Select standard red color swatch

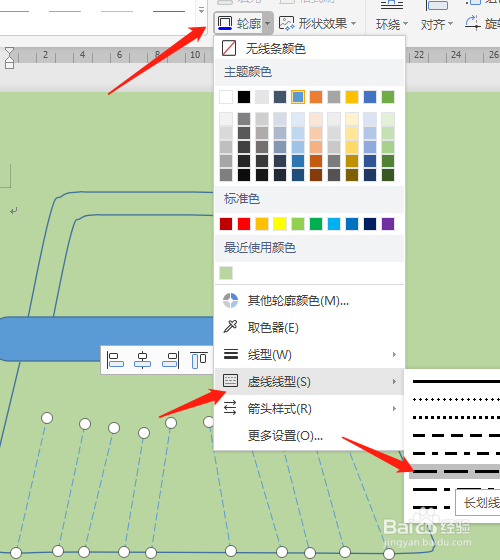click(x=244, y=224)
